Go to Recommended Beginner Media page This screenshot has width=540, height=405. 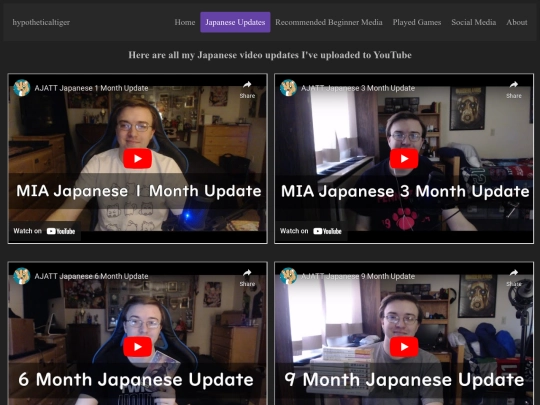329,22
